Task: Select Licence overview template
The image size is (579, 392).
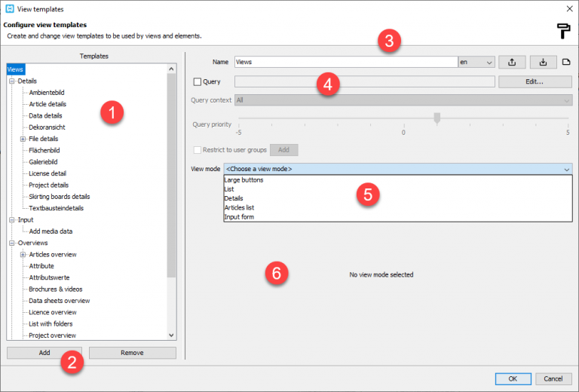Action: coord(53,312)
